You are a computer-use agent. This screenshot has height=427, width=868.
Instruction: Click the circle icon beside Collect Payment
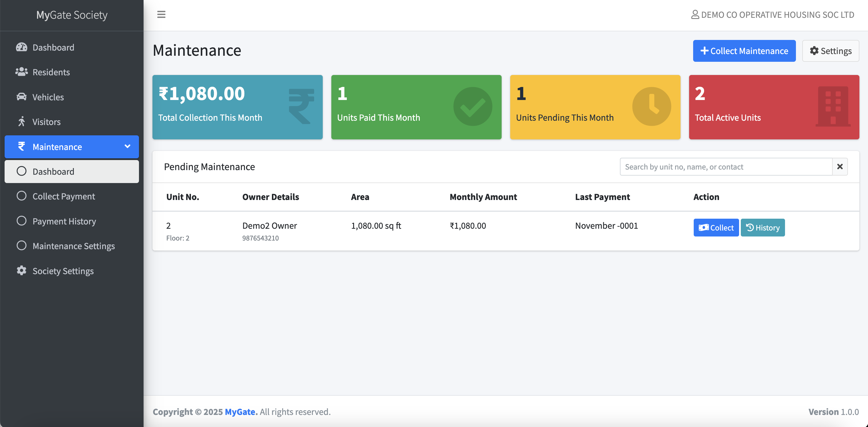tap(22, 196)
